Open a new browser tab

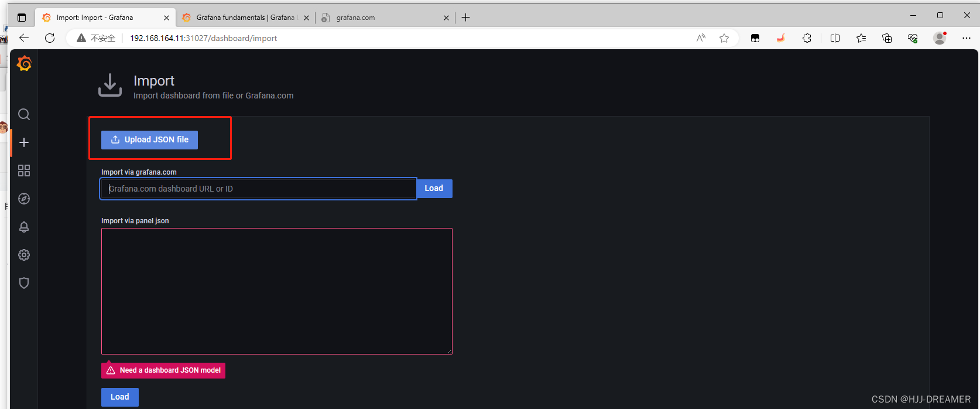click(x=466, y=18)
